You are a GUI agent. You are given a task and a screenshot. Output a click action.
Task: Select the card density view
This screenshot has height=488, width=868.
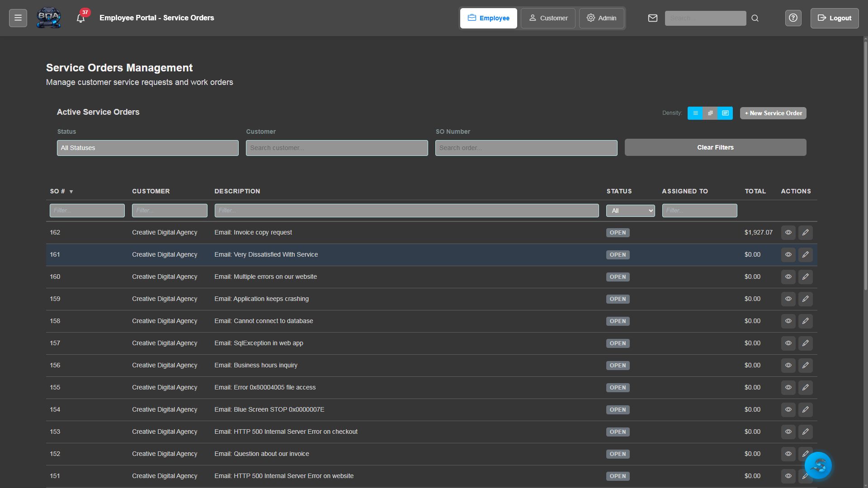[725, 113]
